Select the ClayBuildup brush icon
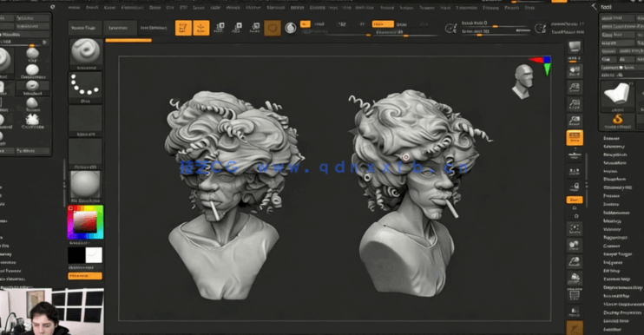 click(x=32, y=70)
